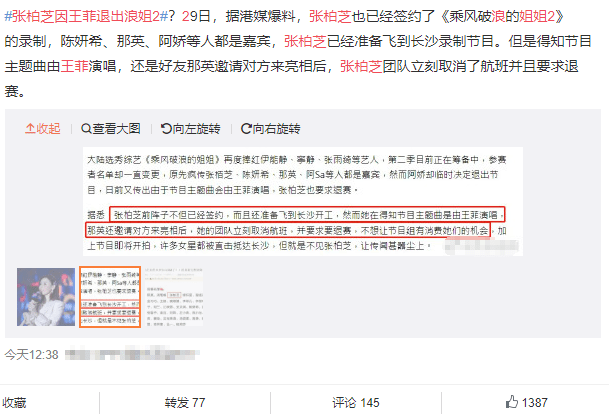The height and width of the screenshot is (420, 609).
Task: Rotate the image left with 向左旋转 icon
Action: [166, 129]
